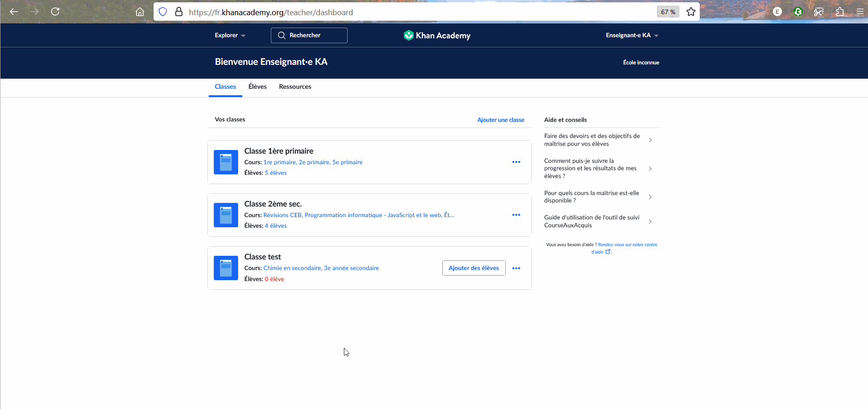Open the Chimie en secondaire course link
This screenshot has height=409, width=868.
click(x=292, y=268)
